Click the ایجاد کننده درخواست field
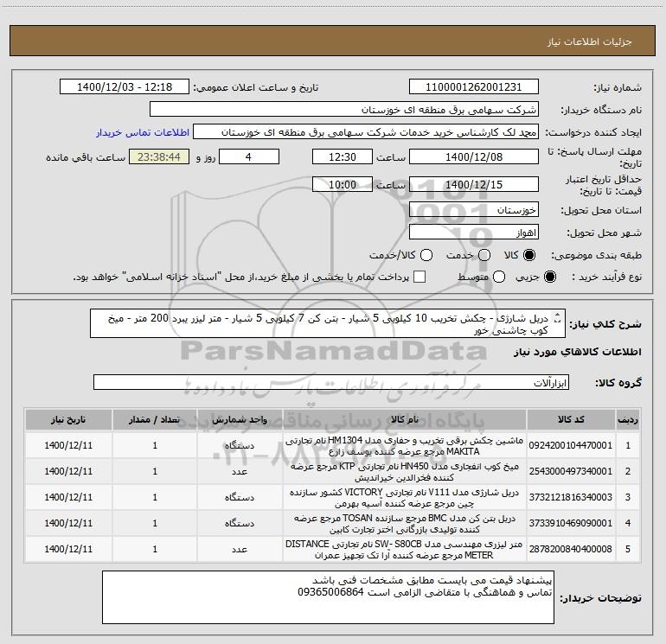Image resolution: width=666 pixels, height=644 pixels. click(x=366, y=132)
